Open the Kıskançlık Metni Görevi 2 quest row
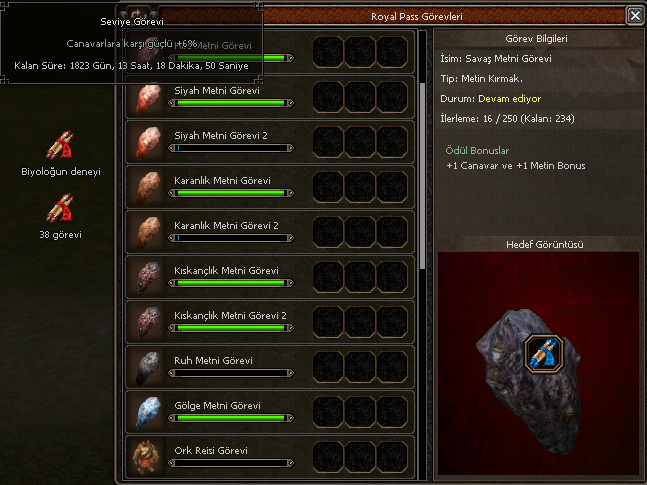Image resolution: width=647 pixels, height=485 pixels. point(270,322)
